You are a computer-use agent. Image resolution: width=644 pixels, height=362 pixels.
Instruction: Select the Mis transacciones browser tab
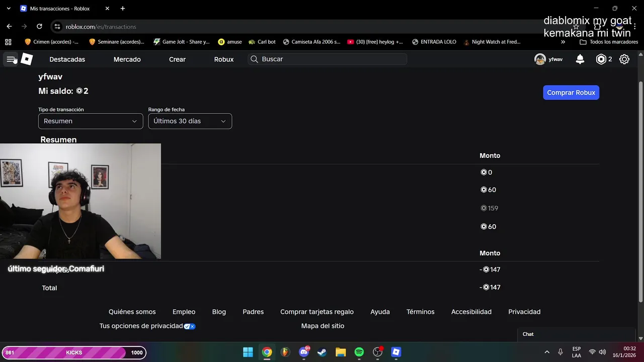[64, 9]
